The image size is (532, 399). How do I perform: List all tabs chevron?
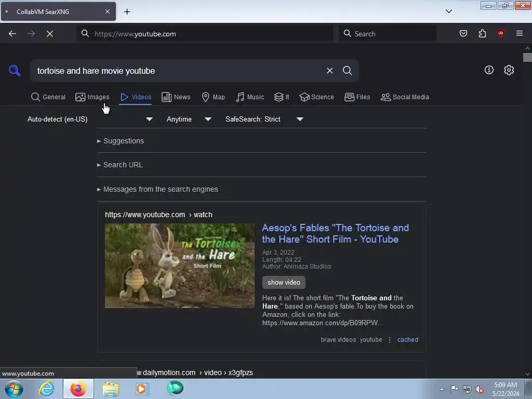pyautogui.click(x=448, y=11)
